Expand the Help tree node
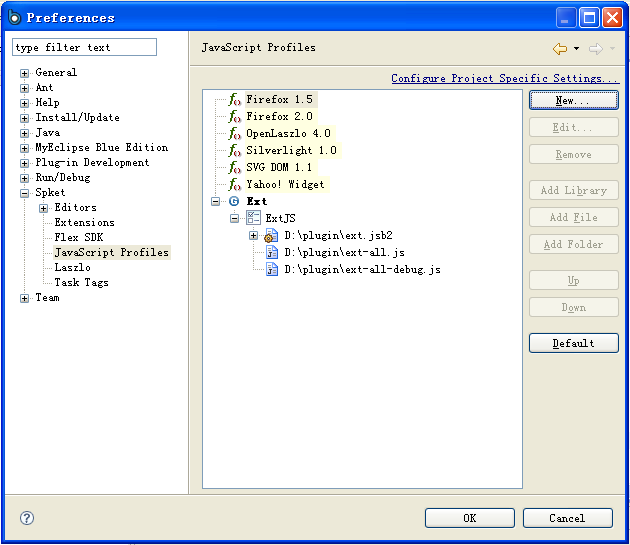This screenshot has width=630, height=545. tap(25, 103)
